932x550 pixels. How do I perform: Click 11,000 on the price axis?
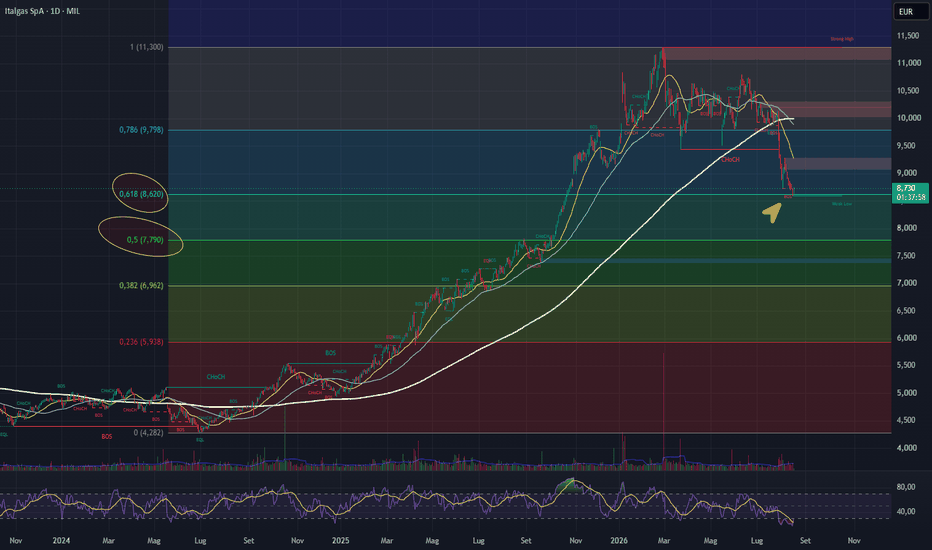(x=908, y=63)
